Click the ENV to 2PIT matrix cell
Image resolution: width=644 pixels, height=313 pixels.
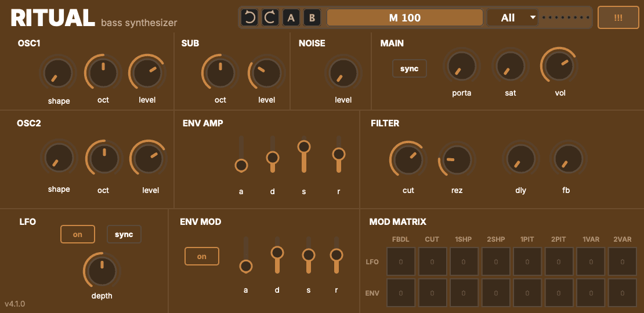click(x=559, y=293)
